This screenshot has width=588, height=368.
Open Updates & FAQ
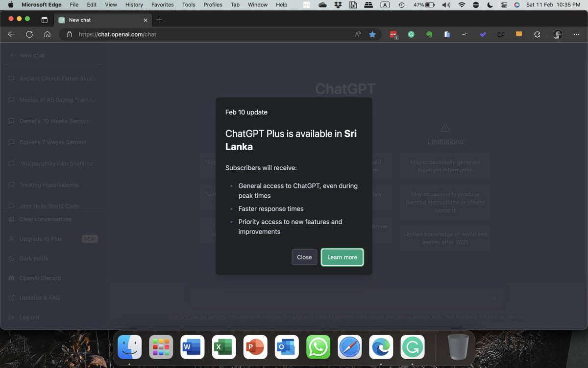point(53,298)
